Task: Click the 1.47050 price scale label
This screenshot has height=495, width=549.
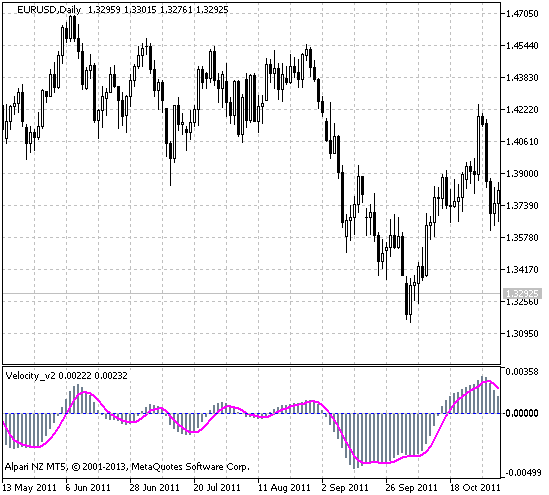Action: [522, 14]
